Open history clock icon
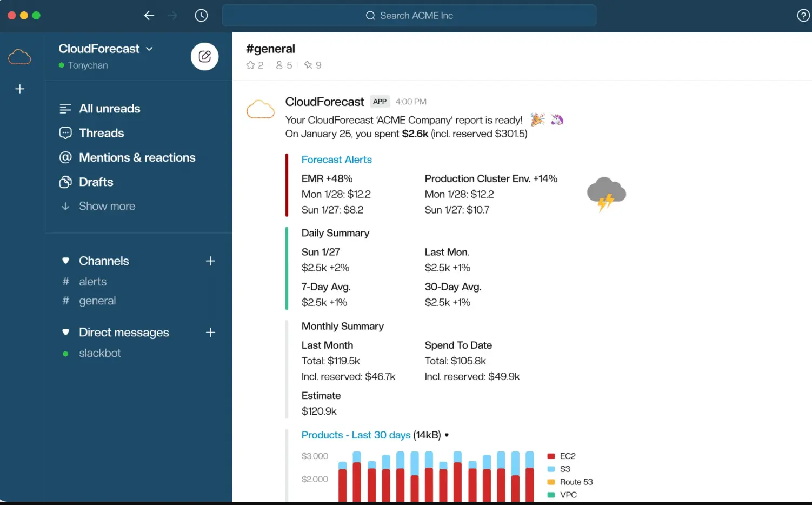Image resolution: width=812 pixels, height=505 pixels. click(201, 16)
